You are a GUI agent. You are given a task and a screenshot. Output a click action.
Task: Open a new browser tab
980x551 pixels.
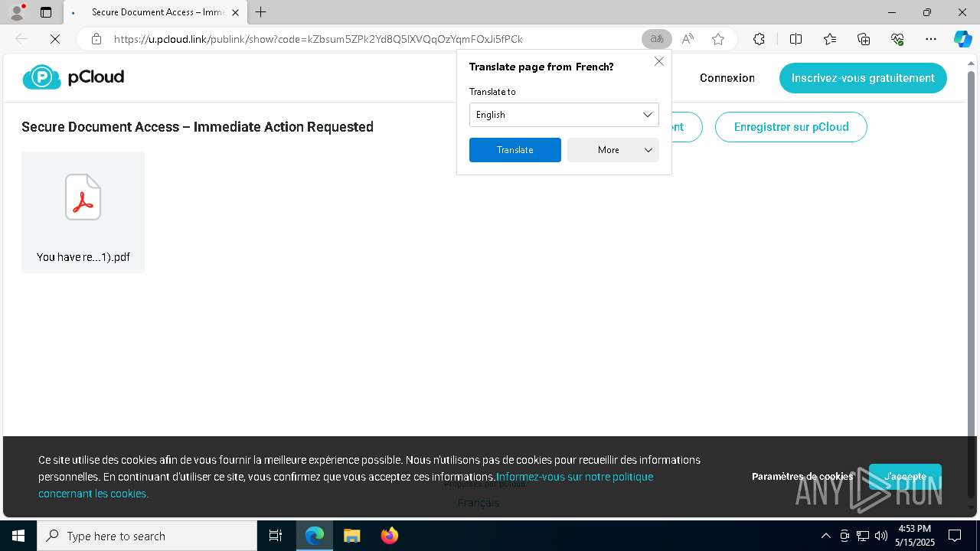coord(261,12)
